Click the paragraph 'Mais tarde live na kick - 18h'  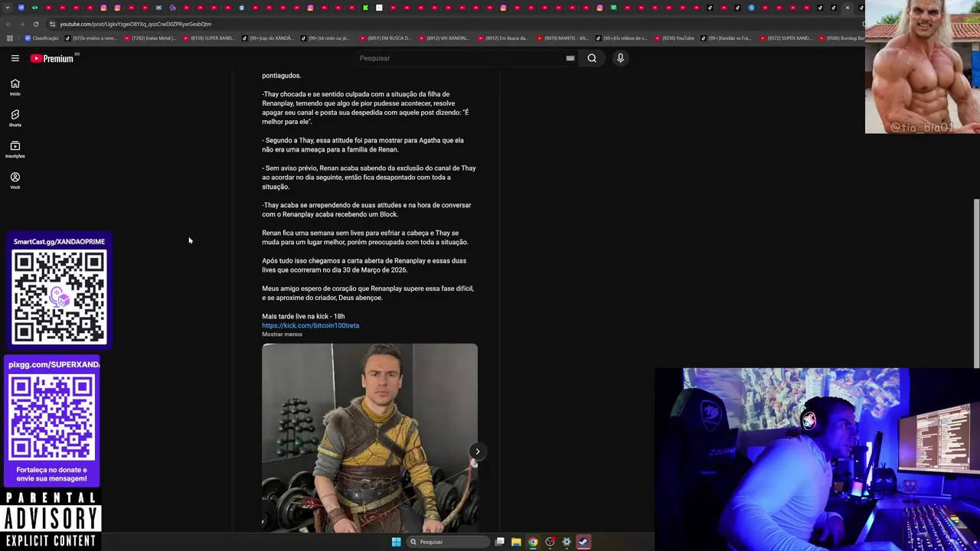point(303,316)
